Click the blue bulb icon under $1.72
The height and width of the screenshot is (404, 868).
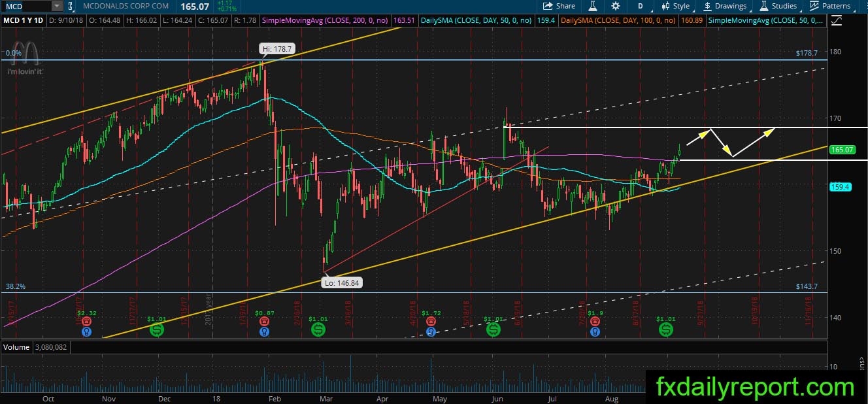click(x=431, y=331)
